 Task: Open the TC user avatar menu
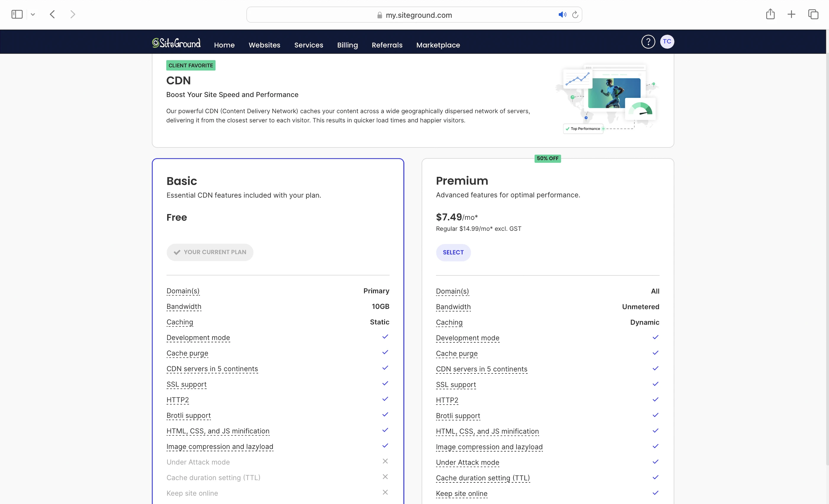(667, 42)
